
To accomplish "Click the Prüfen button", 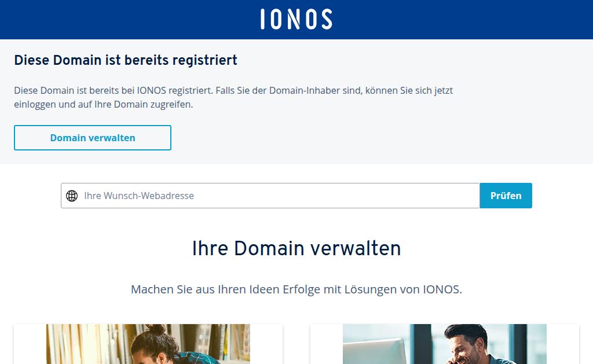I will tap(506, 196).
